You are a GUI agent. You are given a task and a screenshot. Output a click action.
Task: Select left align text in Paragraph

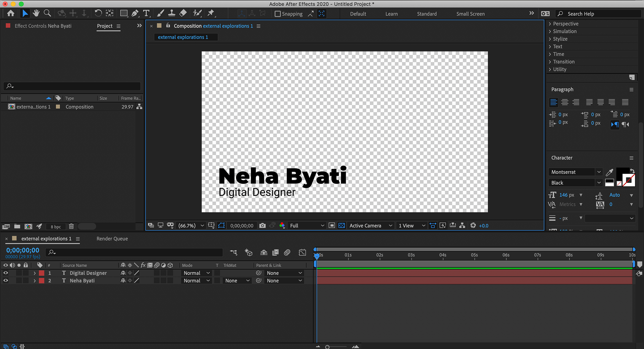(553, 102)
